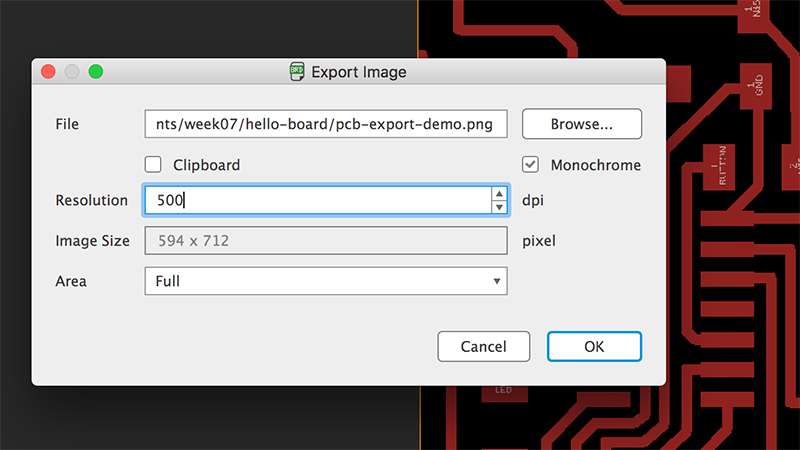Click into the Resolution input field
Screen dimensions: 800x450
point(318,200)
